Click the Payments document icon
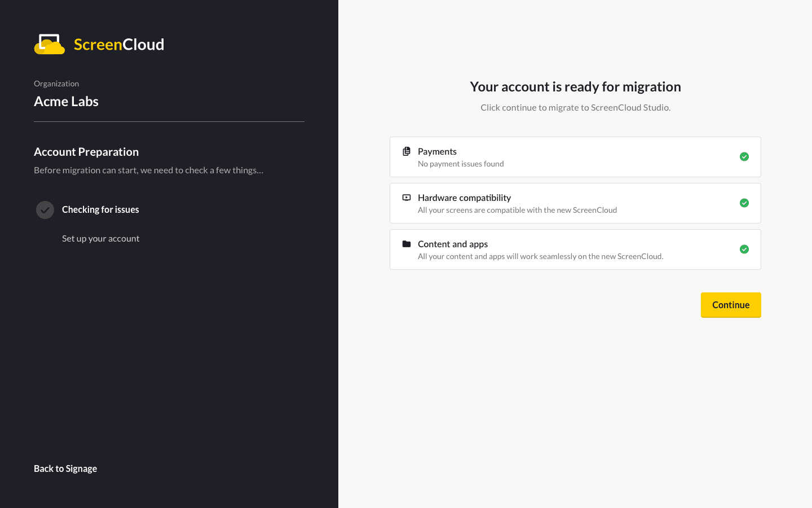 (x=407, y=151)
